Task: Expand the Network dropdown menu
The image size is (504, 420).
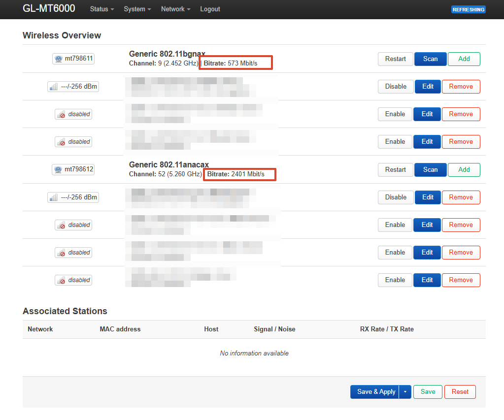Action: 175,9
